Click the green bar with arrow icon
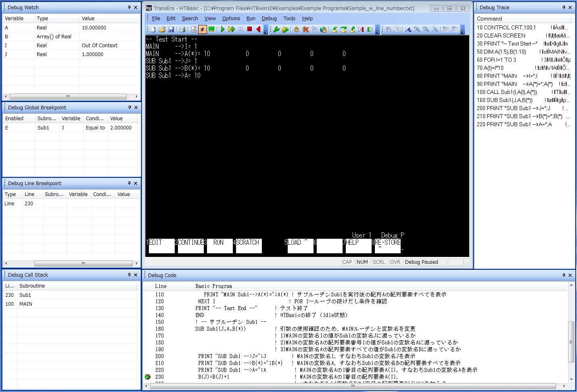The image size is (577, 392). 370,29
